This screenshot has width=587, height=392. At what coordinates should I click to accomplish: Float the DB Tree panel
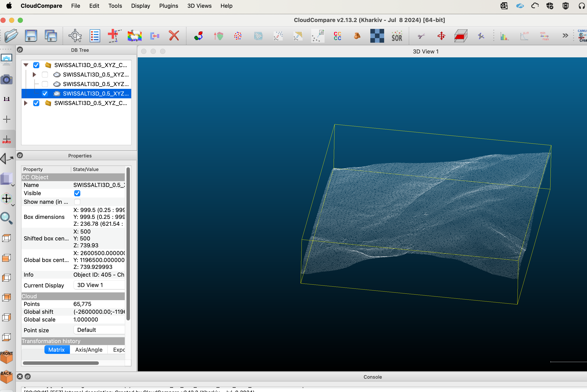[x=20, y=50]
